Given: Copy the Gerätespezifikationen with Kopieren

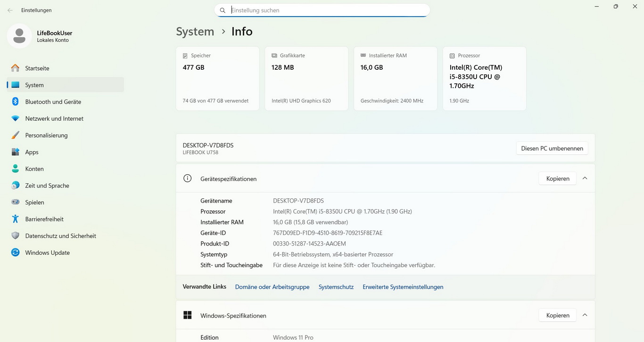Looking at the screenshot, I should click(x=557, y=179).
